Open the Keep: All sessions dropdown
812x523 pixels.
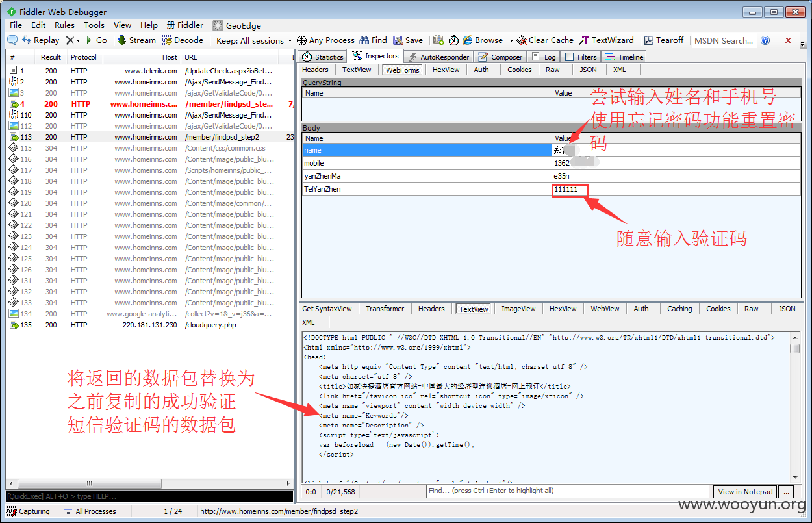pyautogui.click(x=254, y=40)
